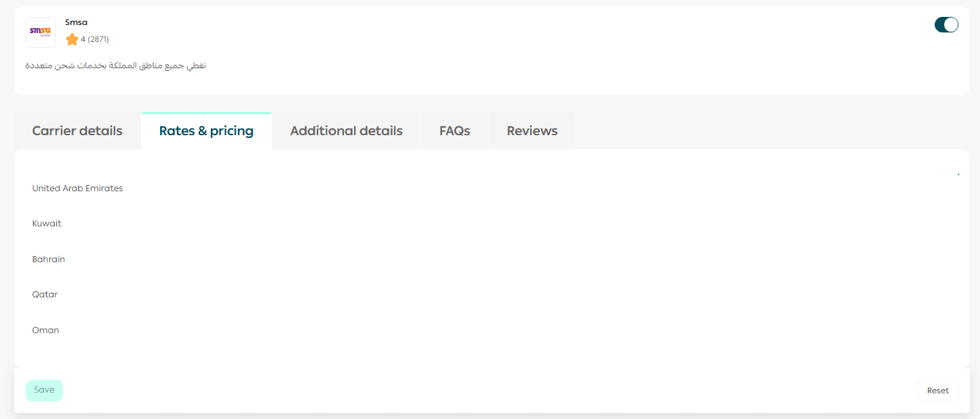Click the (2871) review count
The width and height of the screenshot is (980, 419).
point(99,40)
